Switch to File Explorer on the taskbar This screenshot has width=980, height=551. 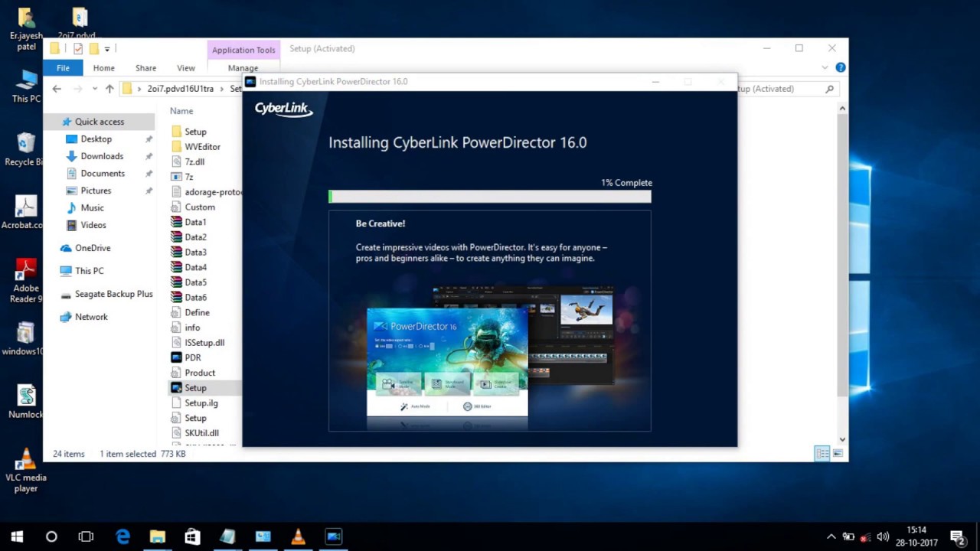click(x=157, y=536)
